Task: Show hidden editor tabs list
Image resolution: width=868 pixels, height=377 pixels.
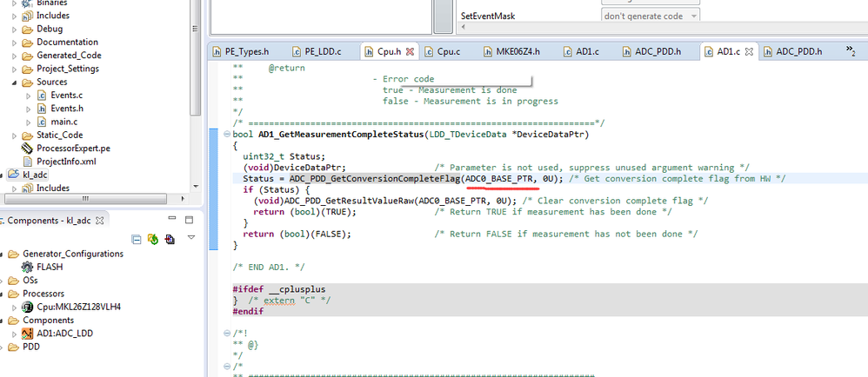Action: 851,51
